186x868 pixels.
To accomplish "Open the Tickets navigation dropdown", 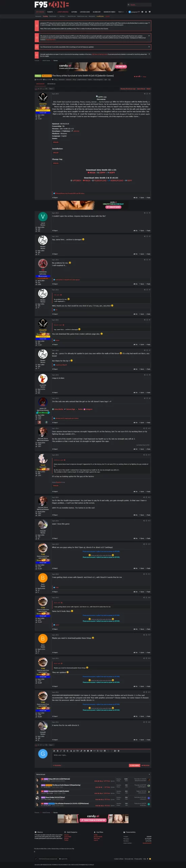I will click(x=50, y=12).
